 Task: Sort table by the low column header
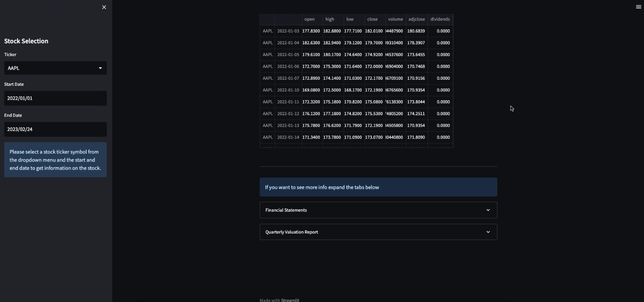[354, 19]
